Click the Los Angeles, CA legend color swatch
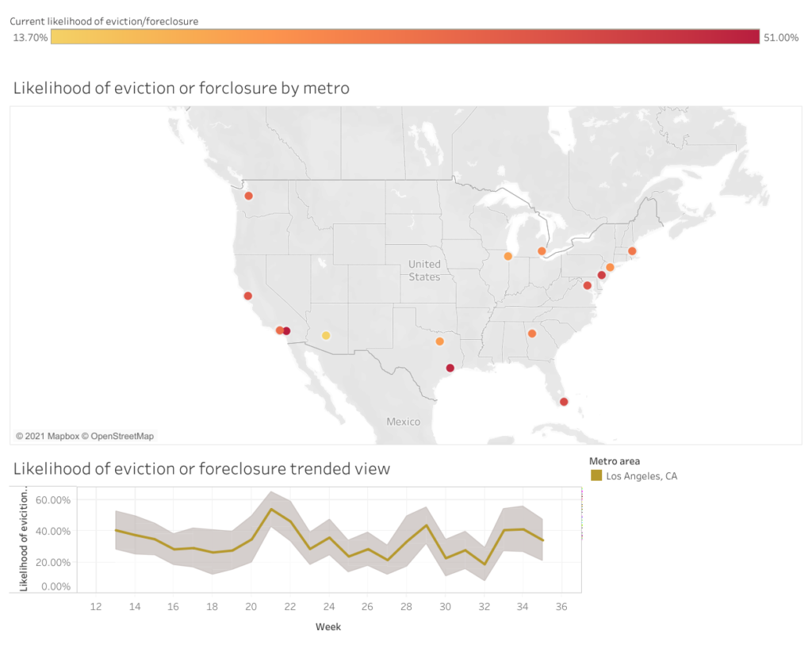812x649 pixels. (x=596, y=475)
